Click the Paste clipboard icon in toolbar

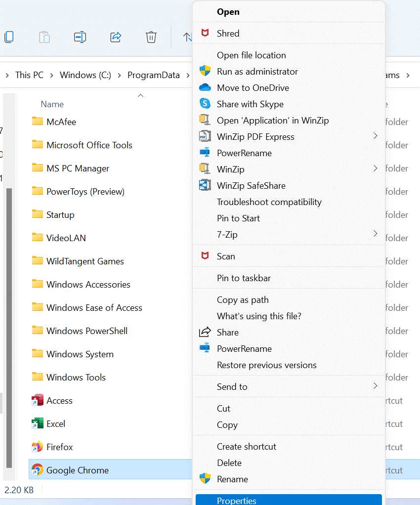click(44, 37)
